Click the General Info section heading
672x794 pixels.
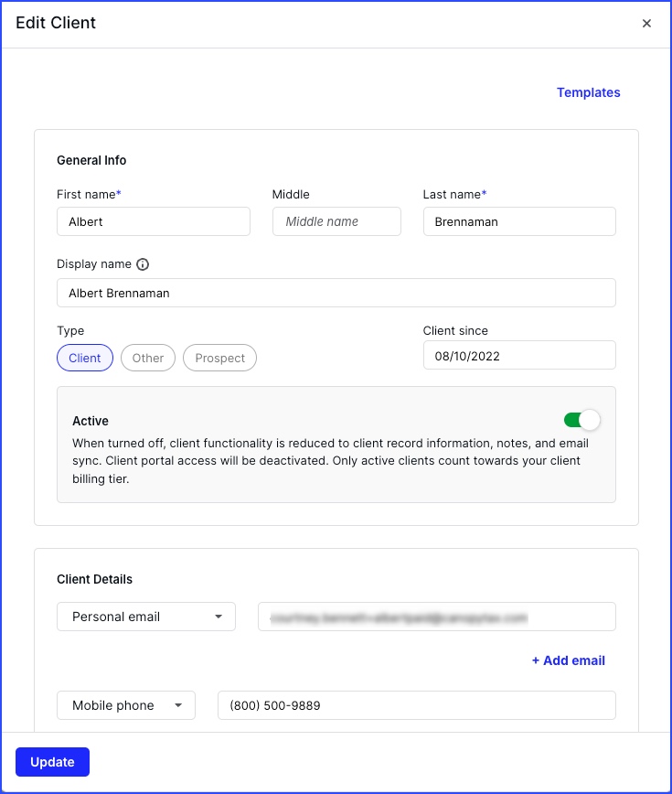[91, 160]
